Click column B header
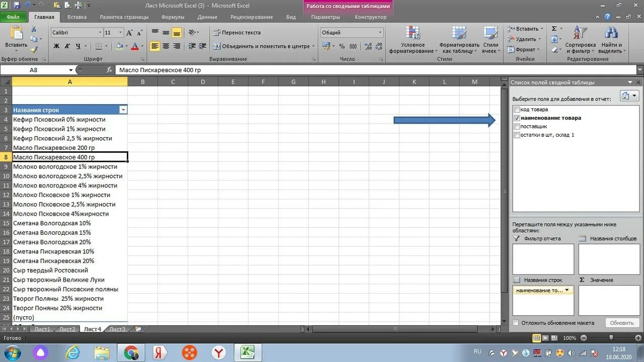Viewport: 644px width, 362px height. coord(142,82)
